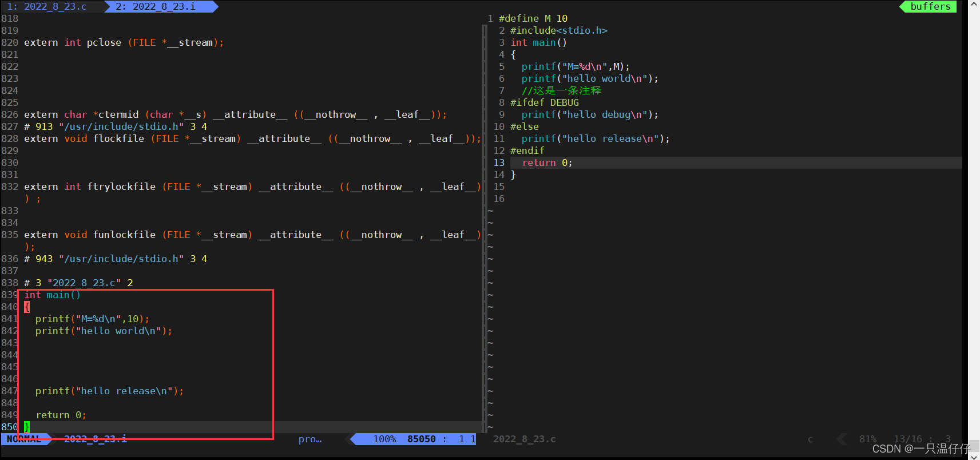
Task: Click the 85050 line count in status line
Action: click(x=422, y=439)
